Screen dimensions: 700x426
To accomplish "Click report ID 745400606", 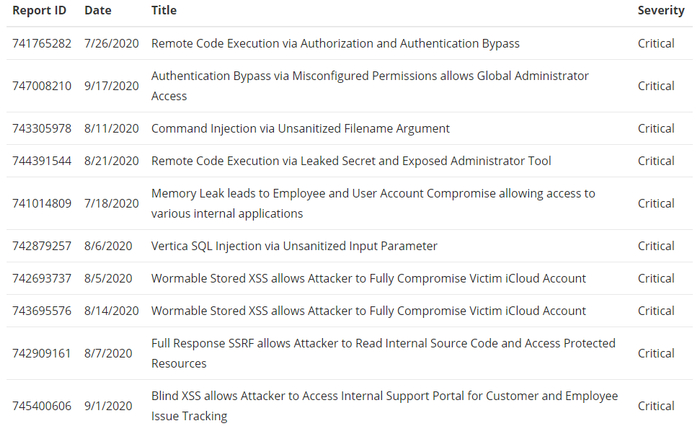I will click(42, 406).
